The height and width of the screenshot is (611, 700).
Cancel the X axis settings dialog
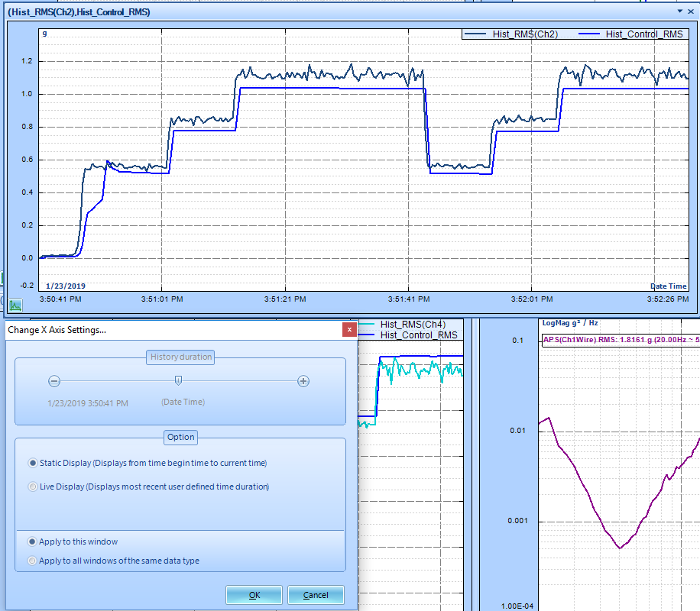point(316,595)
